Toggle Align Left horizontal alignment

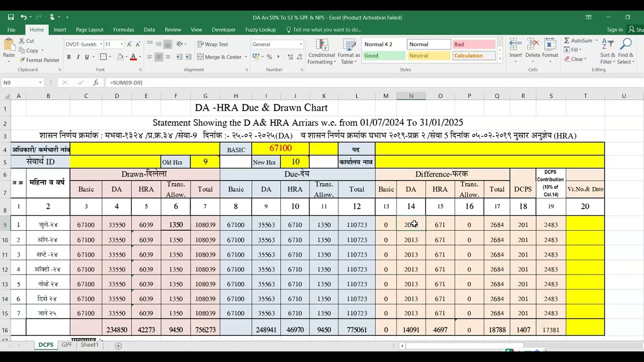pos(150,57)
